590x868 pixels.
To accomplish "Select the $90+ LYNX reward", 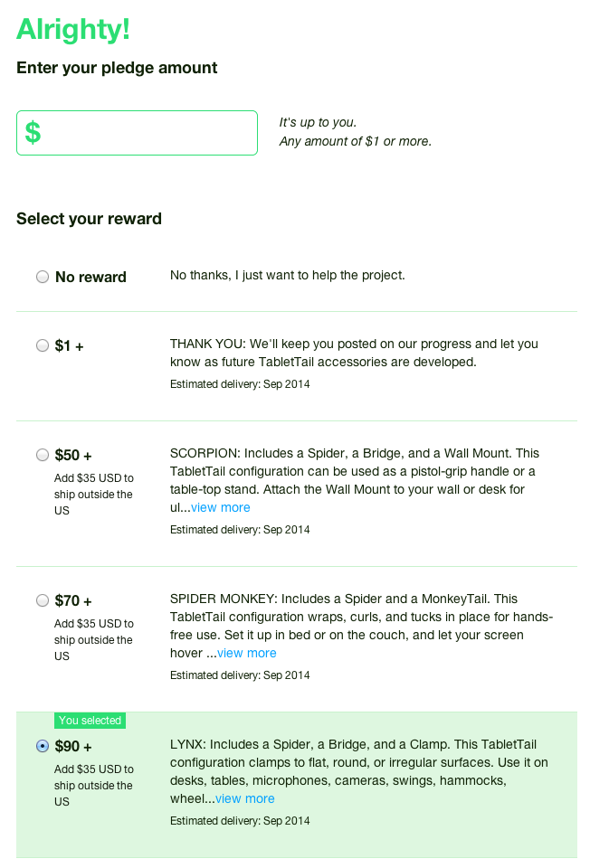I will click(x=43, y=745).
